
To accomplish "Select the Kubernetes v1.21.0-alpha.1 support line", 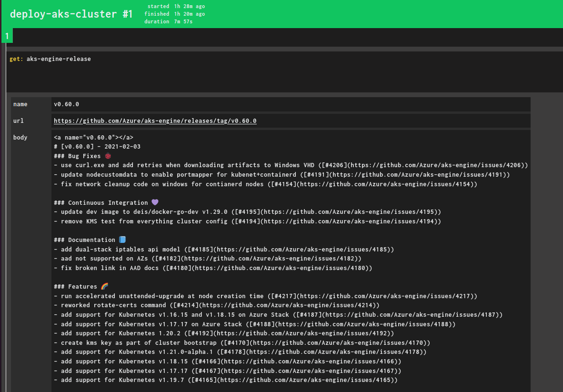I will pyautogui.click(x=240, y=352).
